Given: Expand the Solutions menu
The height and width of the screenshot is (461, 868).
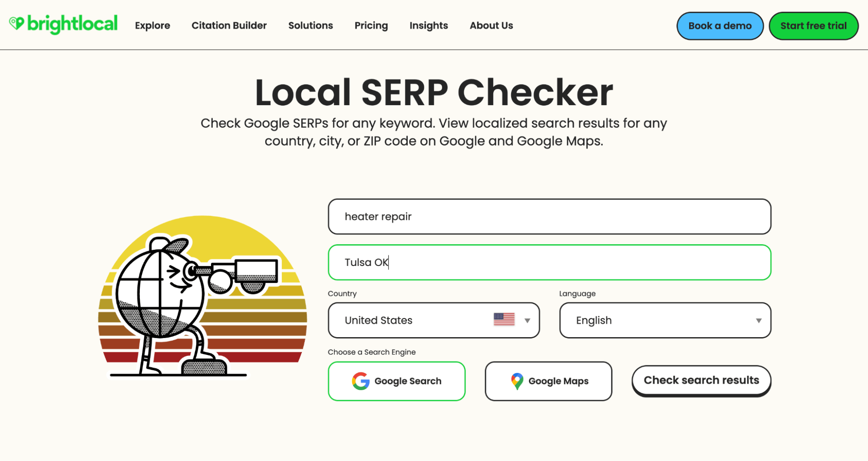Looking at the screenshot, I should tap(310, 26).
